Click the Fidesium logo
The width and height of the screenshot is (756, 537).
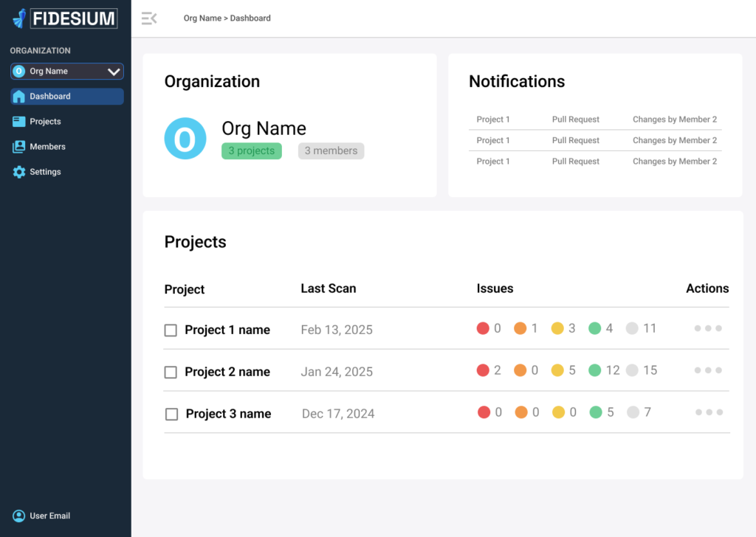[65, 18]
